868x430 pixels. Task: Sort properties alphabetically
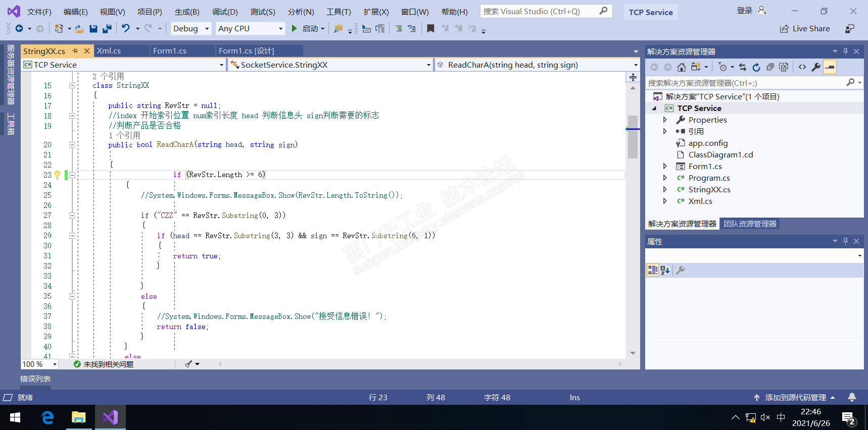[665, 271]
